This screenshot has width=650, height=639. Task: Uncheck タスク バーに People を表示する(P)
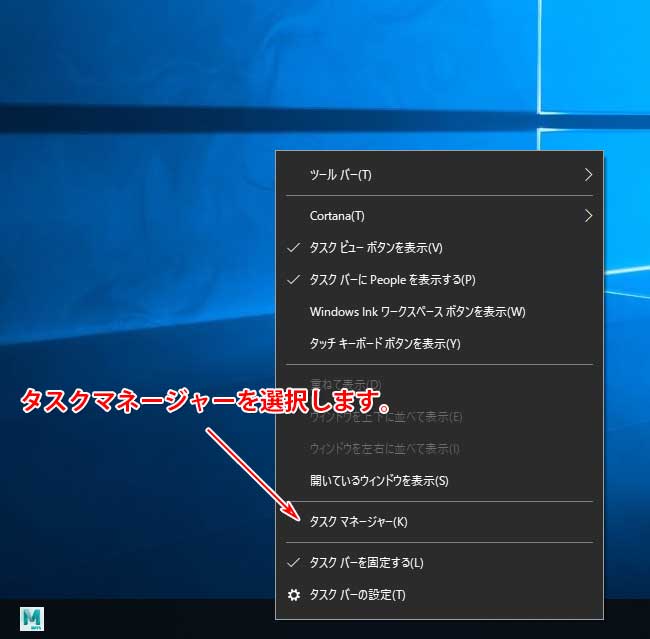(439, 279)
